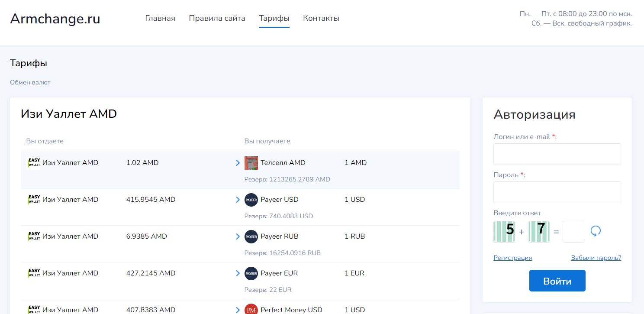This screenshot has width=644, height=314.
Task: Click the Easy Wallet icon in 427.2145 AMD row
Action: click(x=34, y=273)
